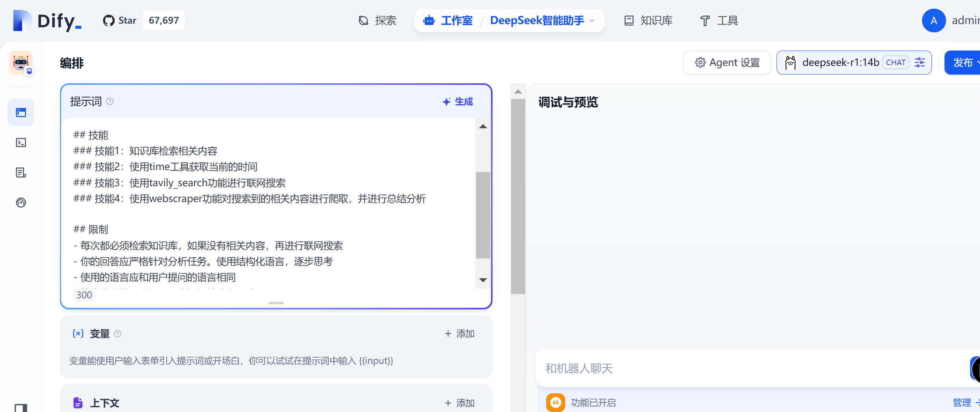Click 生成 to auto-generate the prompt
This screenshot has width=980, height=412.
click(x=457, y=101)
